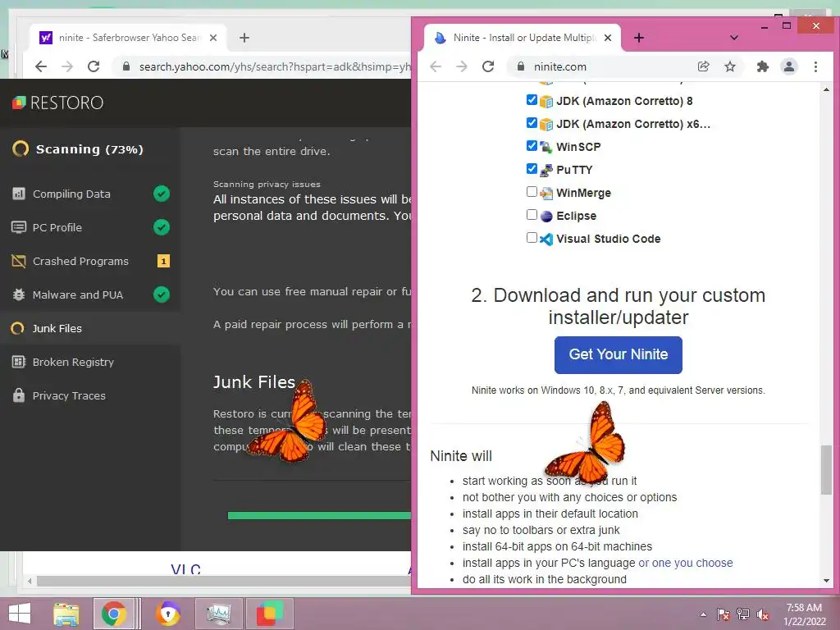Select the Ninite - Install or Update tab

(523, 38)
